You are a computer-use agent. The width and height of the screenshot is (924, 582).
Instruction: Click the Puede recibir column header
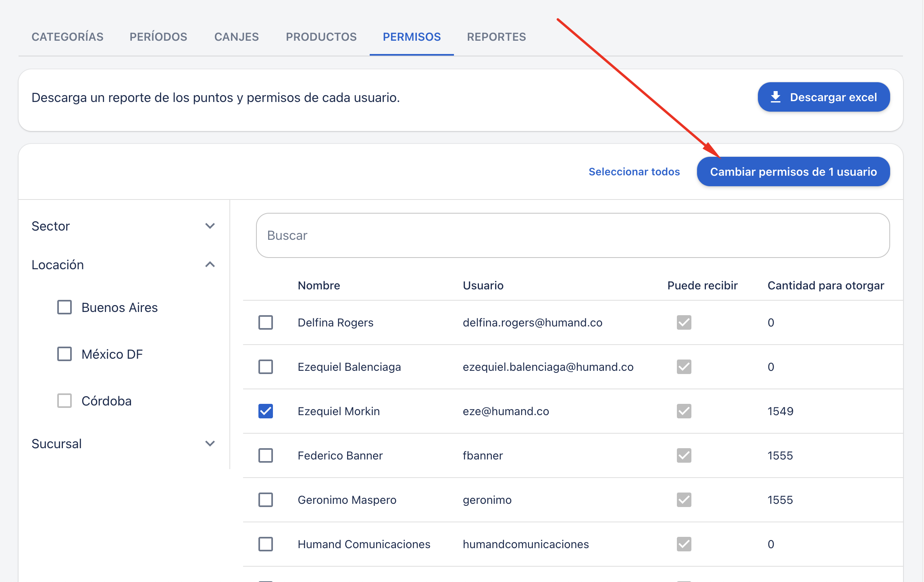(702, 285)
